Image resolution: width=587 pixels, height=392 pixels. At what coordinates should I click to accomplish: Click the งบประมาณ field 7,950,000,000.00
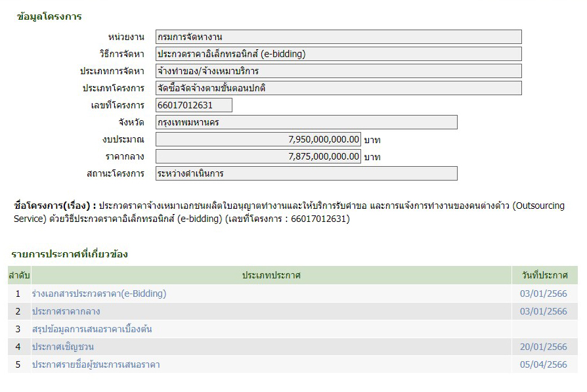pos(258,139)
